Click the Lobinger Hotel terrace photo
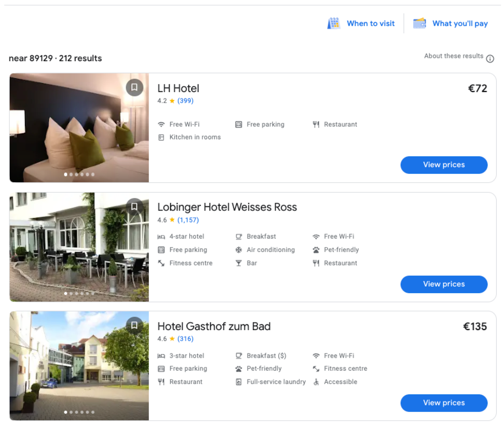The height and width of the screenshot is (424, 504). click(79, 247)
